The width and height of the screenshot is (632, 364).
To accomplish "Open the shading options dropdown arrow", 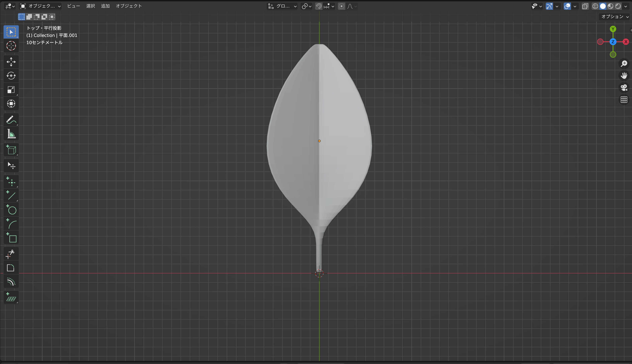I will (626, 6).
